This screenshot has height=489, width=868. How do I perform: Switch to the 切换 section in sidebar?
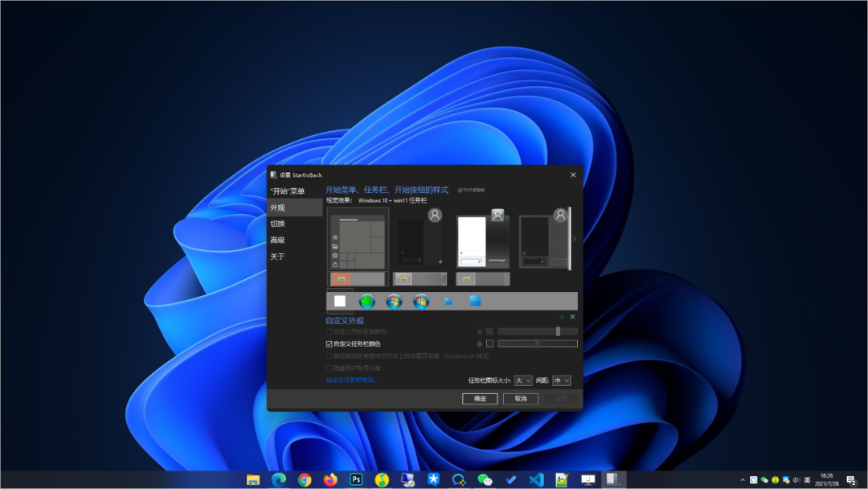(x=277, y=224)
